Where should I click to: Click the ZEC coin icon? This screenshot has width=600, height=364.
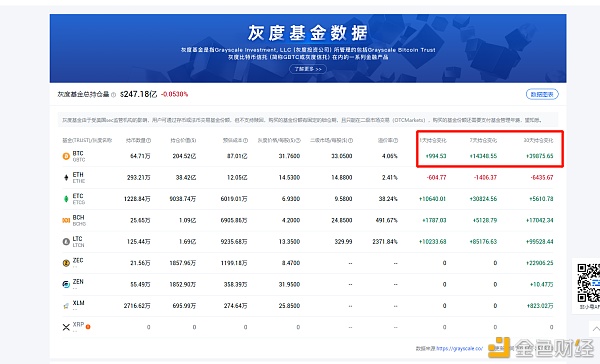(66, 263)
